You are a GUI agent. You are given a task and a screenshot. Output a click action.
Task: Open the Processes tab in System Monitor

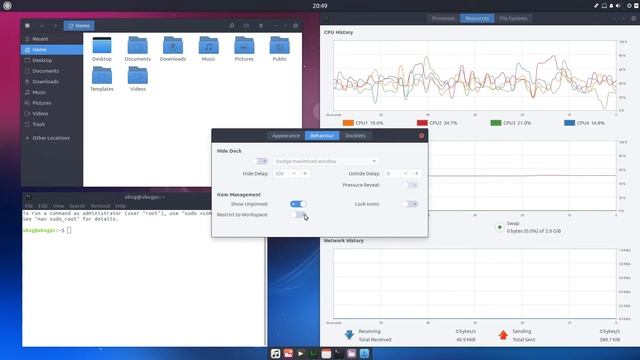click(x=443, y=18)
